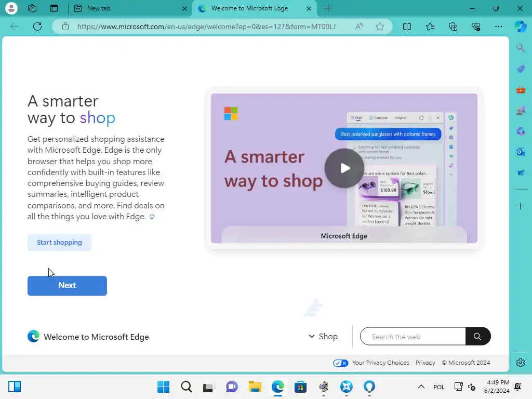
Task: Open File Explorer from taskbar
Action: tap(255, 387)
